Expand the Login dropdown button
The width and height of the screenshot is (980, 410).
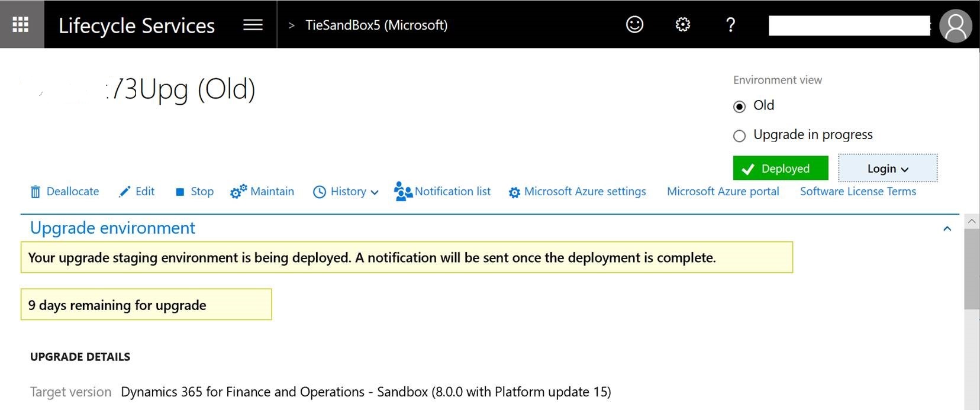pyautogui.click(x=887, y=169)
